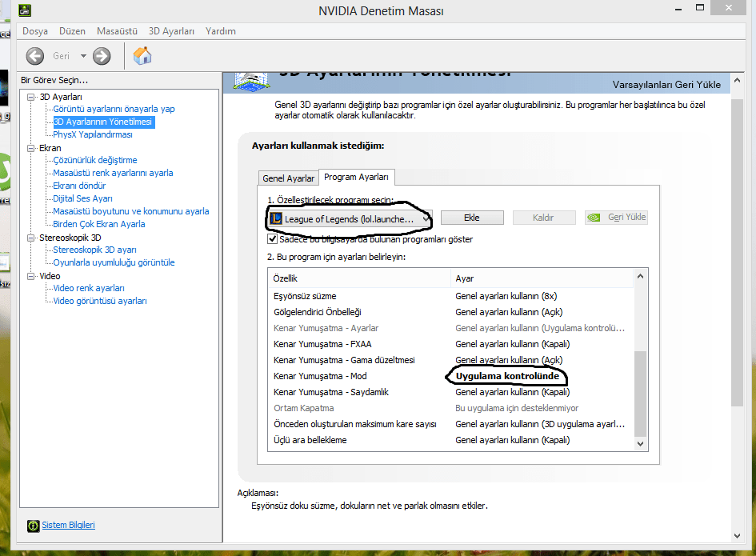Select the Eşyönsüz süzme setting row

451,296
